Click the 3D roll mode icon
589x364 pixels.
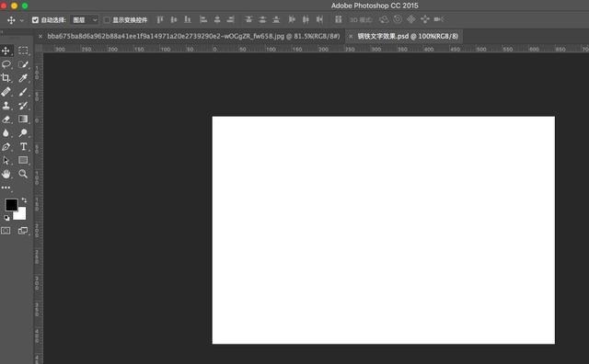pyautogui.click(x=398, y=19)
